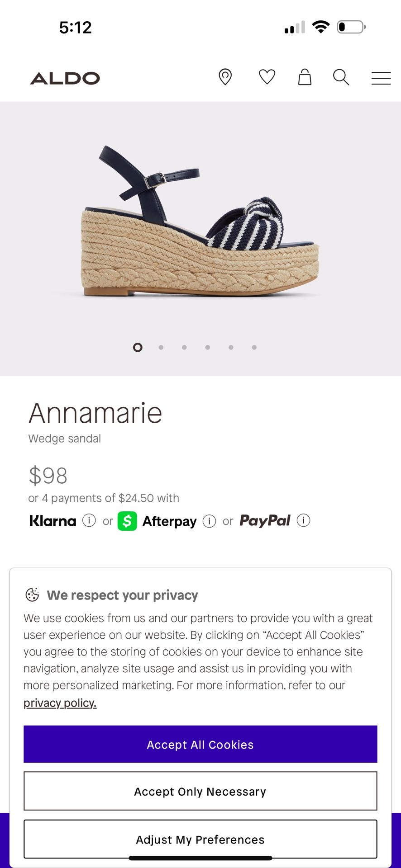Choose Accept Only Necessary cookies
Viewport: 401px width, 868px height.
click(200, 792)
